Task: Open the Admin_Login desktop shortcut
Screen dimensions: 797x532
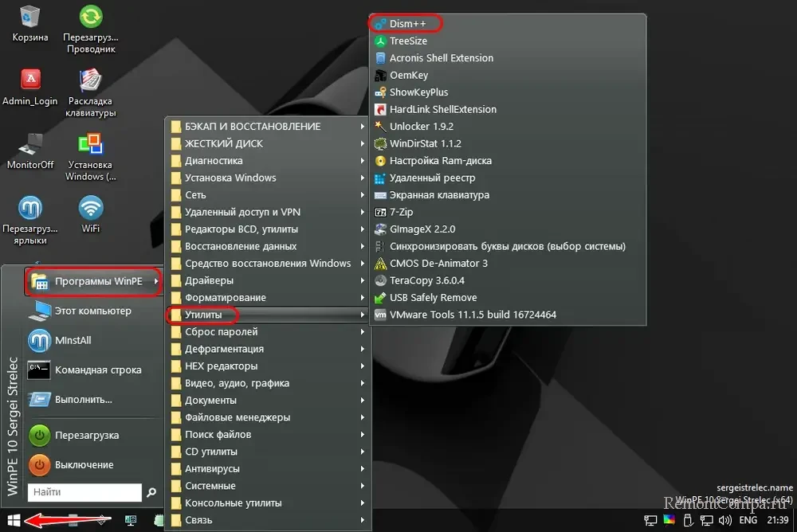Action: click(30, 87)
